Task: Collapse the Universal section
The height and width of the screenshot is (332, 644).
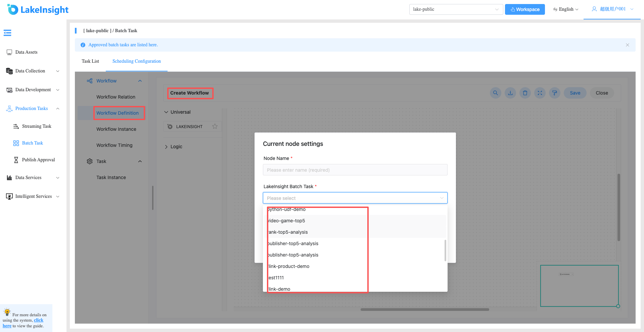Action: (x=177, y=112)
